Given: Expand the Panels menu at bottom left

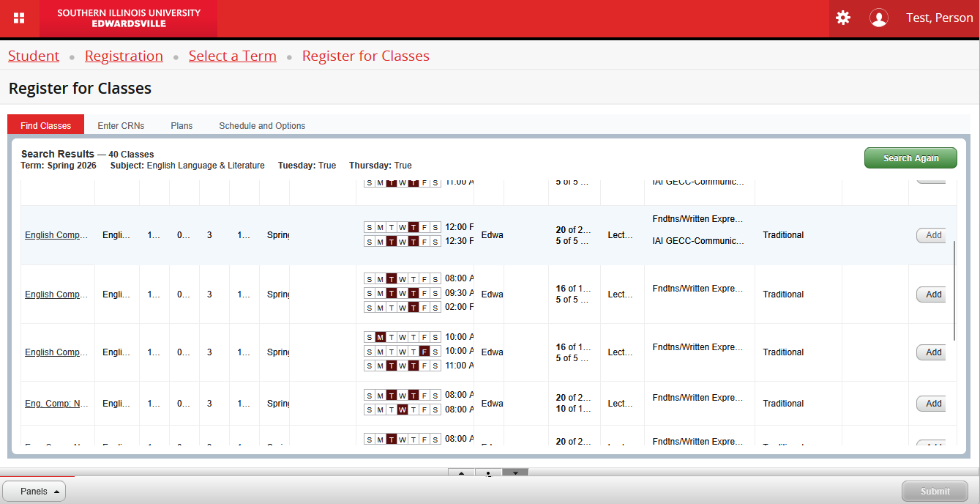Looking at the screenshot, I should pyautogui.click(x=34, y=492).
